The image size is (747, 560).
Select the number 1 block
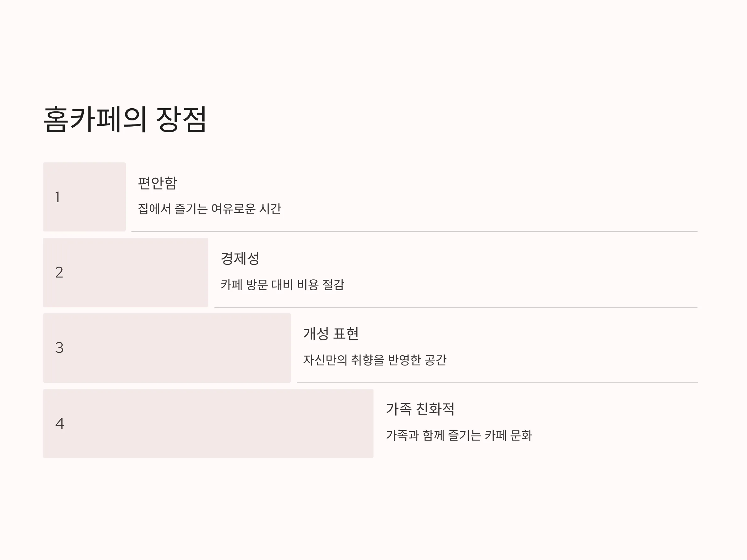(84, 197)
